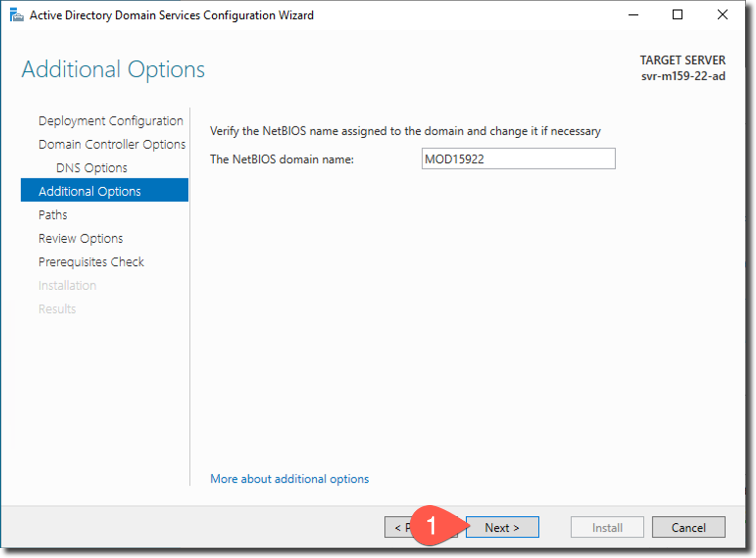756x558 pixels.
Task: Close the Configuration Wizard window
Action: (x=722, y=15)
